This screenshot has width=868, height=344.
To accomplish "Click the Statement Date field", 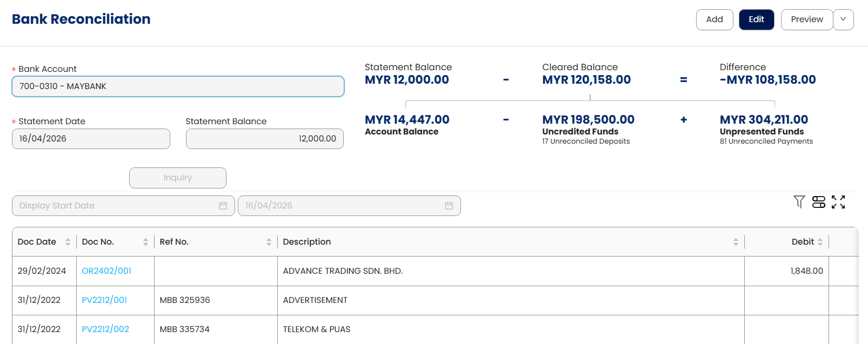I will pyautogui.click(x=91, y=139).
